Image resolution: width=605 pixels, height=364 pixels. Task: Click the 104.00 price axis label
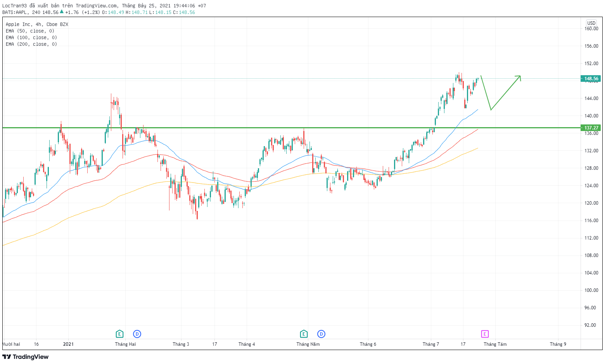[x=591, y=273]
